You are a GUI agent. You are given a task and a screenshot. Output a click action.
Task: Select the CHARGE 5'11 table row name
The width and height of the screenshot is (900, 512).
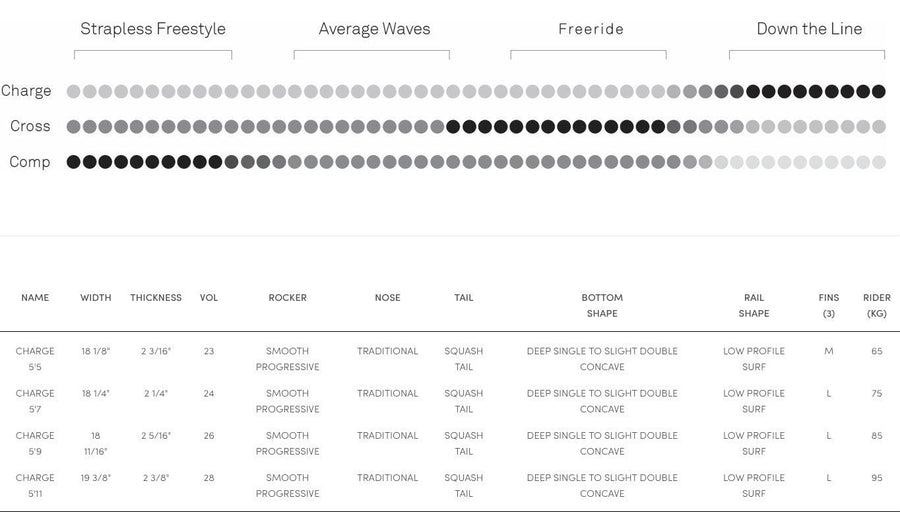(x=35, y=486)
